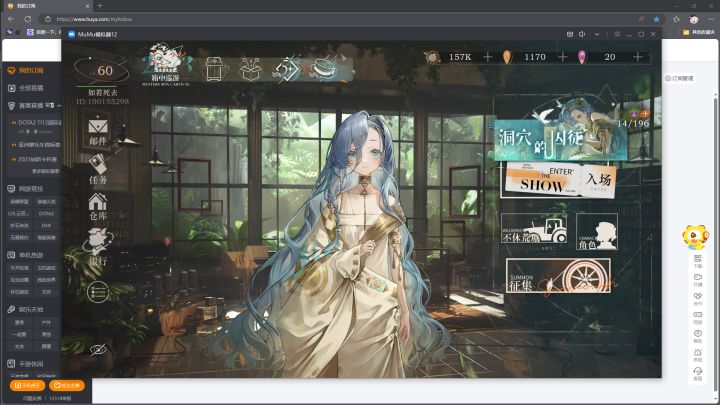The image size is (720, 405).
Task: Click the MuMu keyboard mapping icon
Action: tap(570, 34)
